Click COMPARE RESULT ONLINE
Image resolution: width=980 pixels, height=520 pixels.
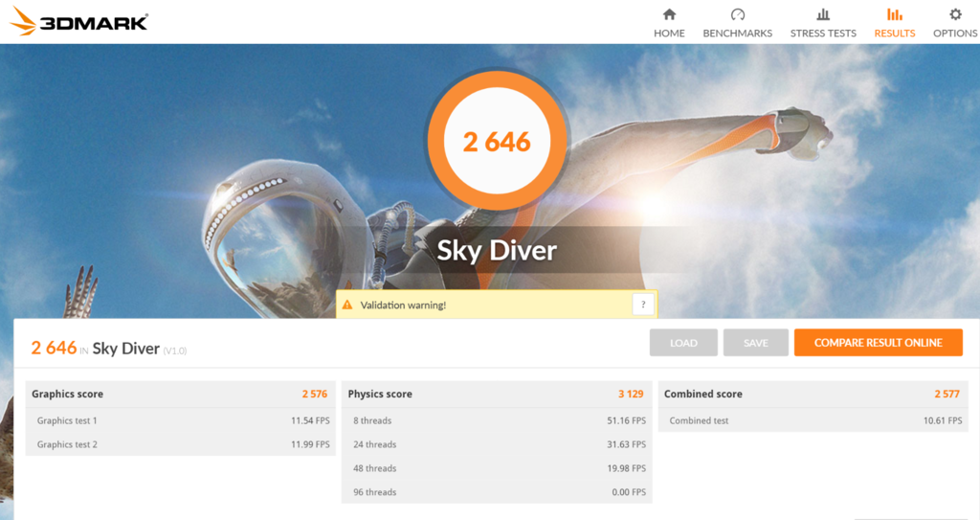tap(879, 343)
